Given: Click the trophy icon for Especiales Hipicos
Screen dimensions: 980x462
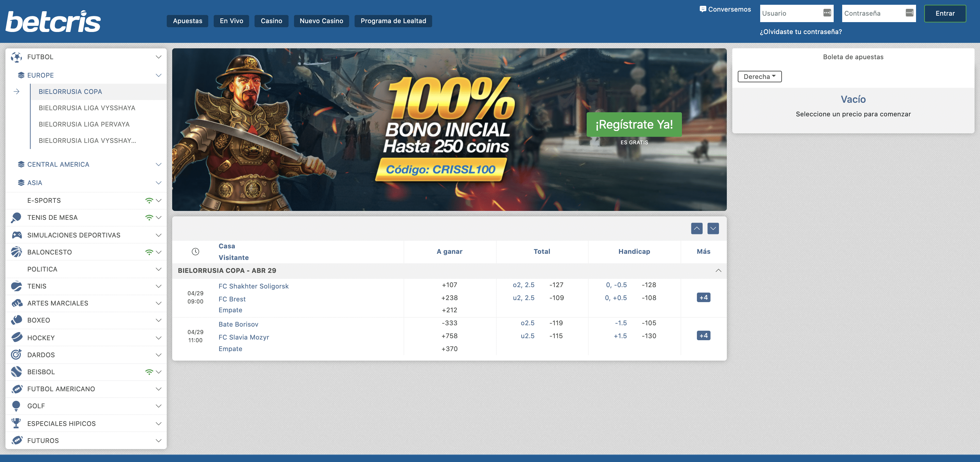Looking at the screenshot, I should tap(16, 423).
